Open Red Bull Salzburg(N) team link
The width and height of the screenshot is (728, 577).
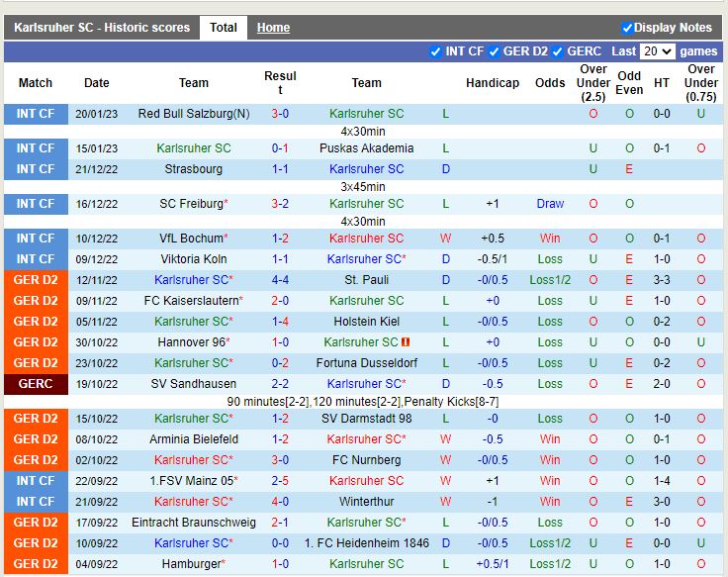[x=194, y=114]
